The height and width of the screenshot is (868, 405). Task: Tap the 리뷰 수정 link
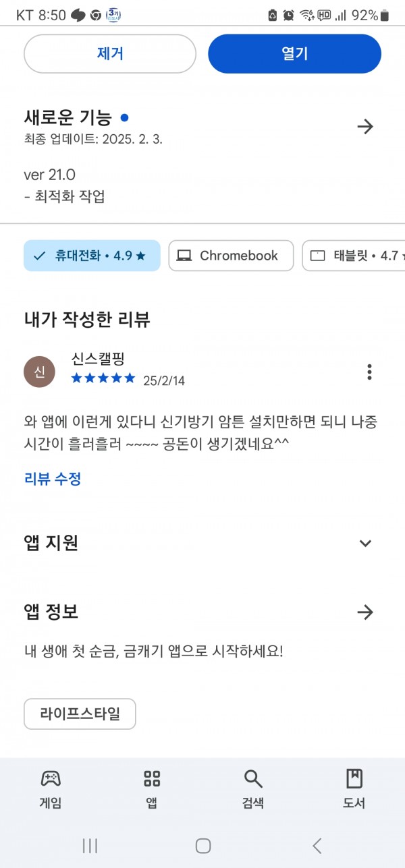[x=53, y=479]
